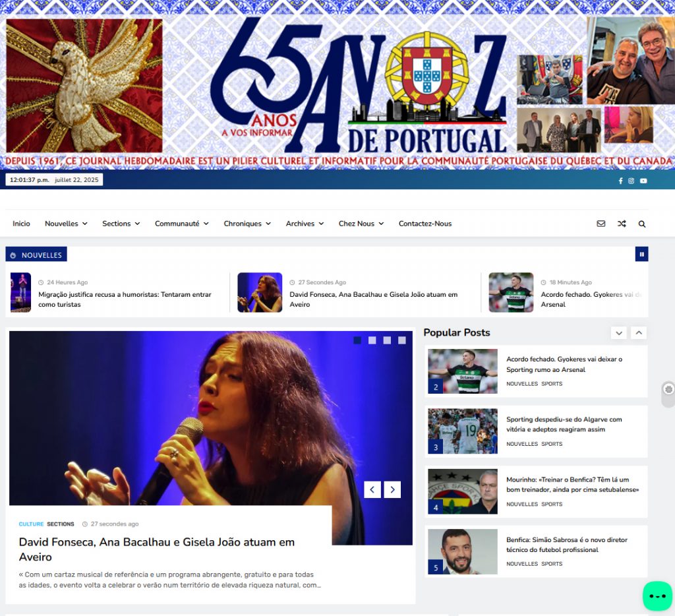Open featured headline David Fonseca, Ana Bacalhau

tap(157, 549)
